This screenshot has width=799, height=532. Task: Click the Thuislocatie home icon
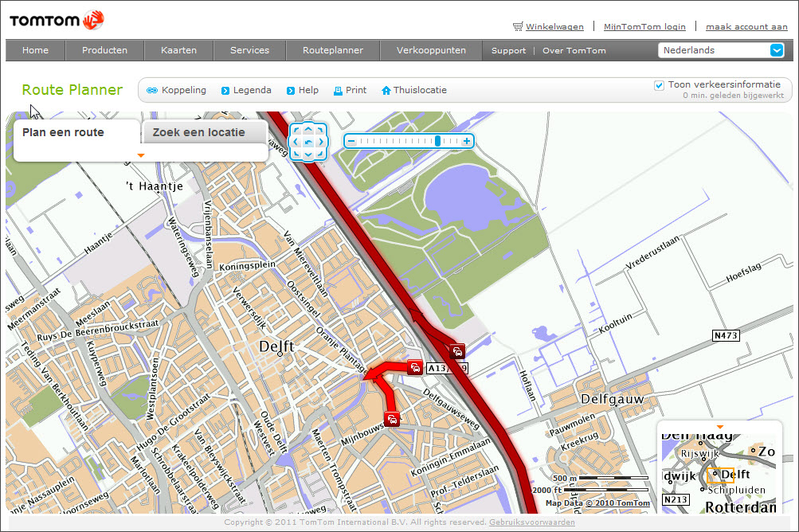(x=386, y=91)
